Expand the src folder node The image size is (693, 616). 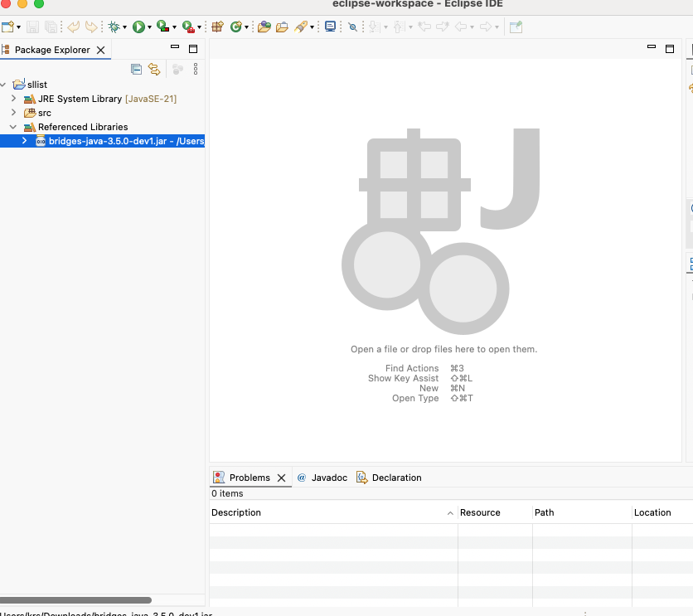13,113
